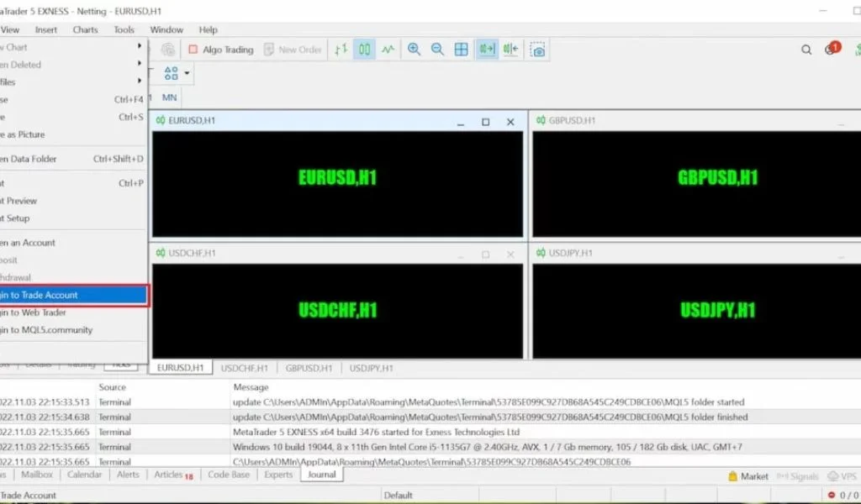The image size is (861, 504).
Task: Toggle chart auto scroll to end
Action: pyautogui.click(x=487, y=50)
